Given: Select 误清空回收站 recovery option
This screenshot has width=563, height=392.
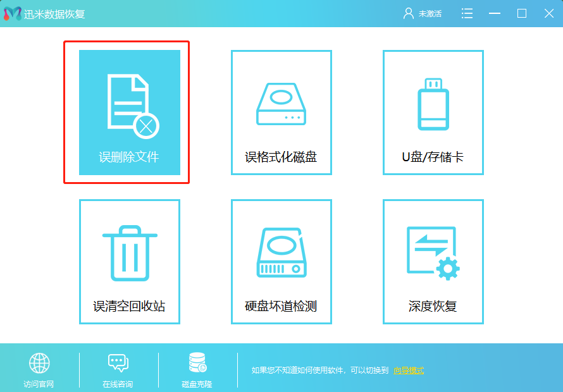Looking at the screenshot, I should pyautogui.click(x=129, y=262).
